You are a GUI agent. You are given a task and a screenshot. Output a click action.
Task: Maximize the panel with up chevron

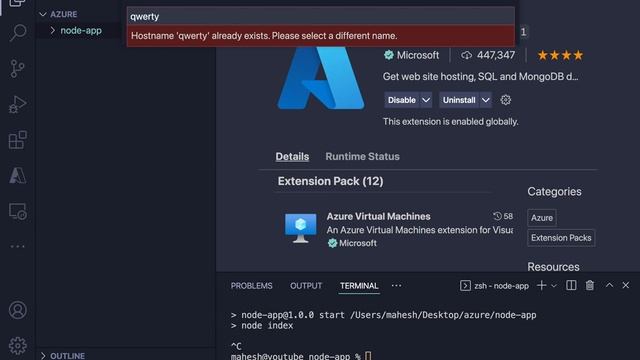pyautogui.click(x=609, y=285)
